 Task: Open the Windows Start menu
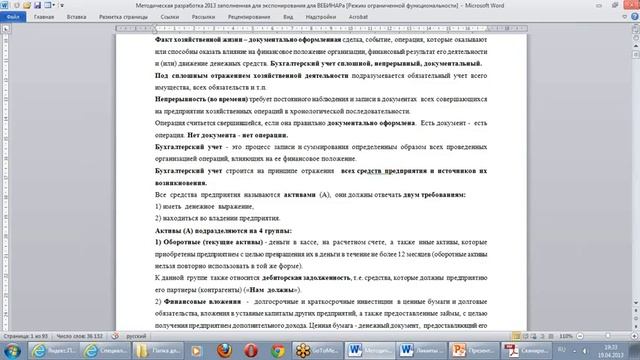(12, 351)
